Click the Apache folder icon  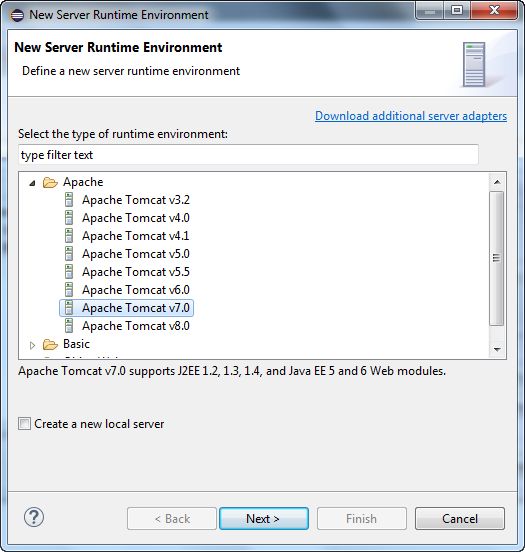coord(50,182)
